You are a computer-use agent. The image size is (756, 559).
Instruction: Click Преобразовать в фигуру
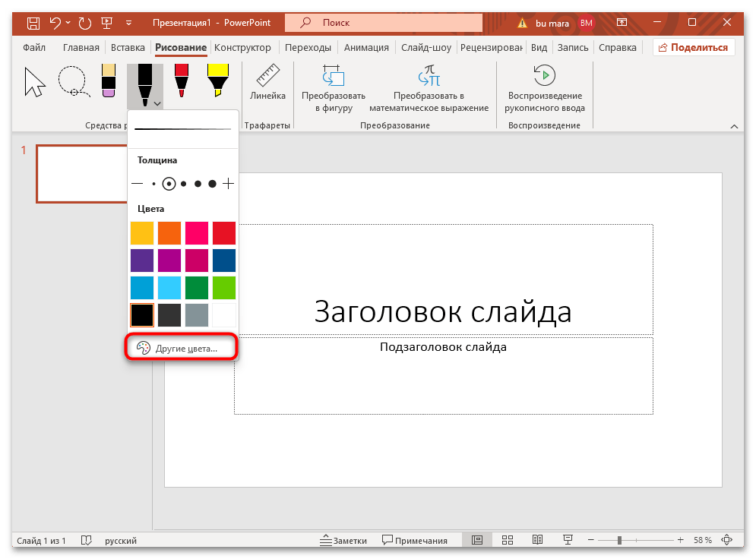[x=333, y=84]
